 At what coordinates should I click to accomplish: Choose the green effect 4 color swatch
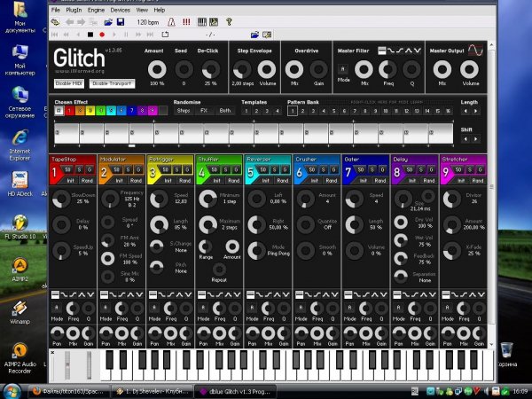coord(101,111)
